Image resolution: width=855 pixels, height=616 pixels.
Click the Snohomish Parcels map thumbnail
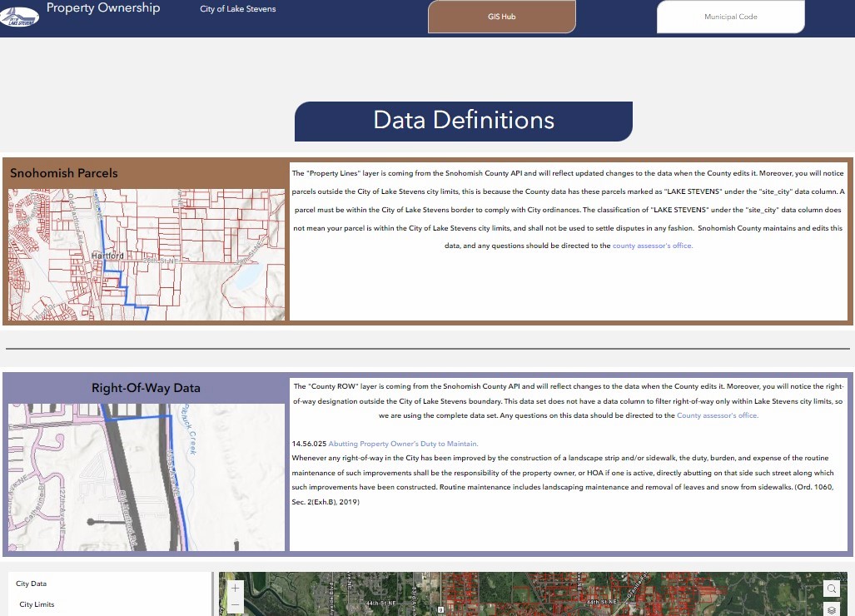(147, 254)
